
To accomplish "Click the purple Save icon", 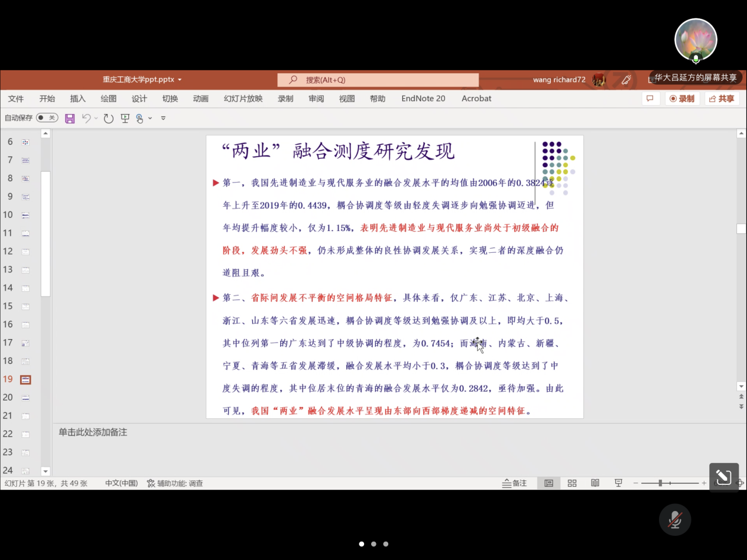I will [70, 118].
